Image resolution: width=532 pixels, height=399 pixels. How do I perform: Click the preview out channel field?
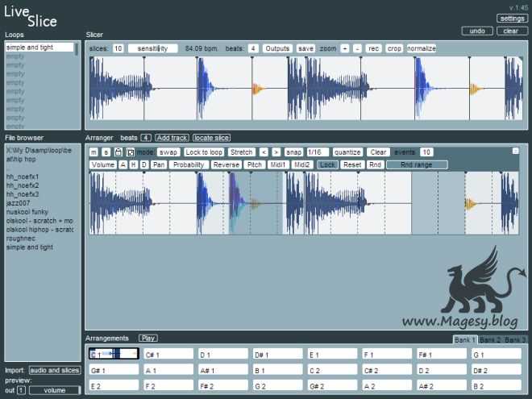click(x=21, y=390)
